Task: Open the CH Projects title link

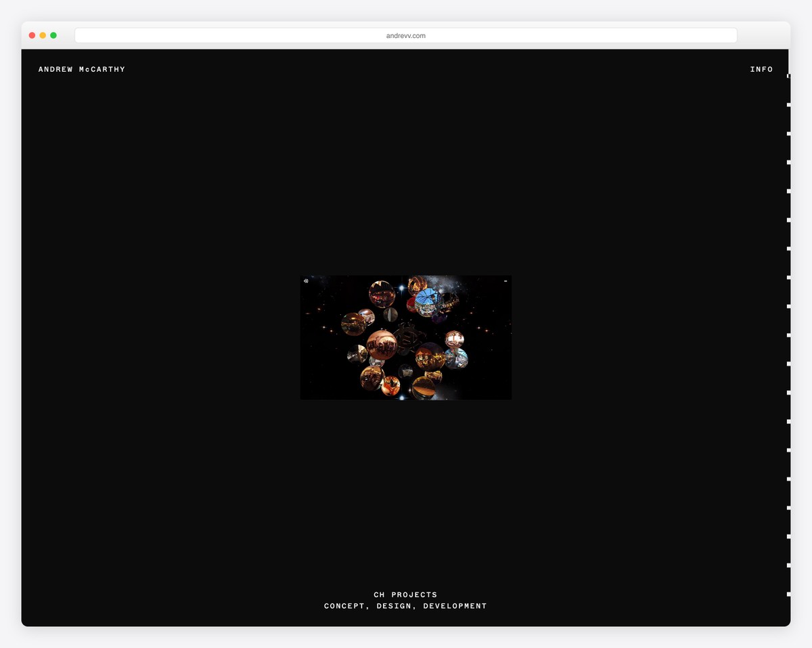Action: coord(405,595)
